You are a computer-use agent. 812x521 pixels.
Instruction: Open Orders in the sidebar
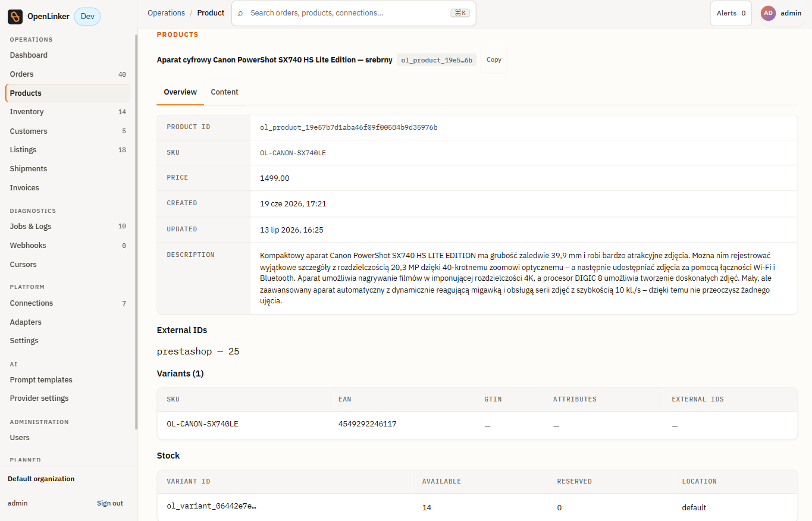click(x=68, y=74)
